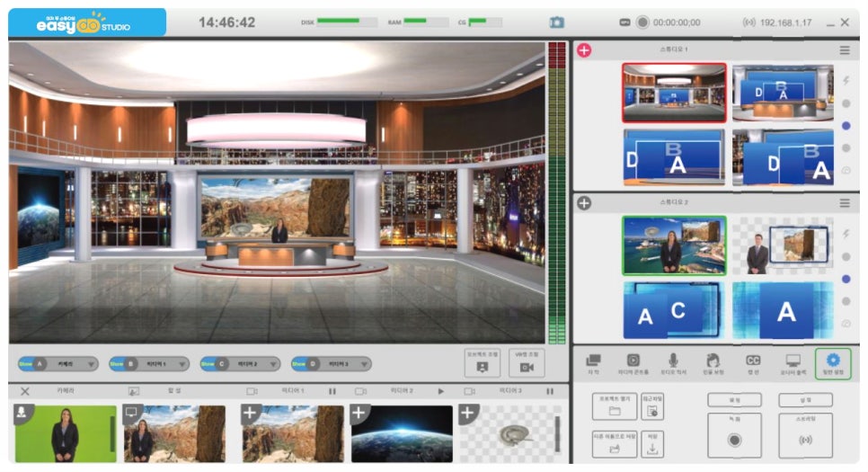Save the project with the download-arrow icon
Screen dimensions: 868x472
tap(652, 444)
